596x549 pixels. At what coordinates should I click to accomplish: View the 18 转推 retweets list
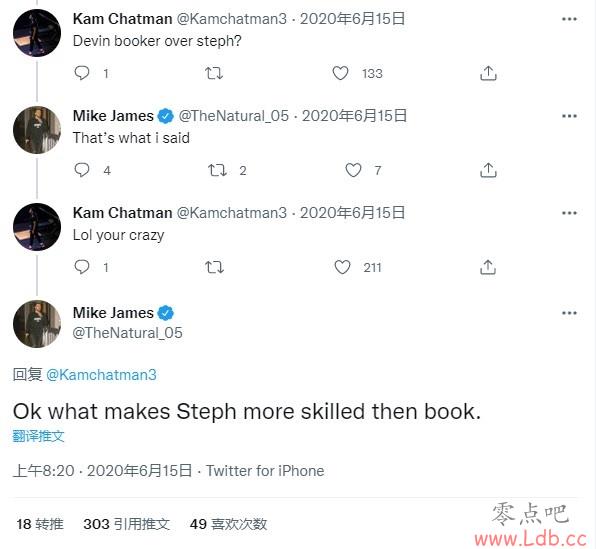pyautogui.click(x=40, y=524)
